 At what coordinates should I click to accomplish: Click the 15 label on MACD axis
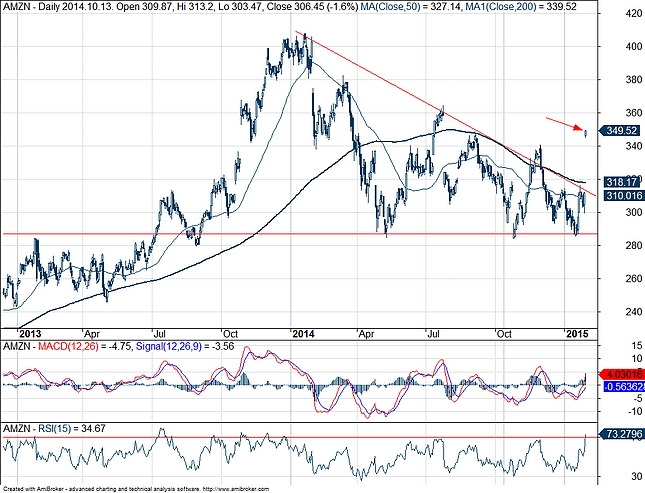637,345
